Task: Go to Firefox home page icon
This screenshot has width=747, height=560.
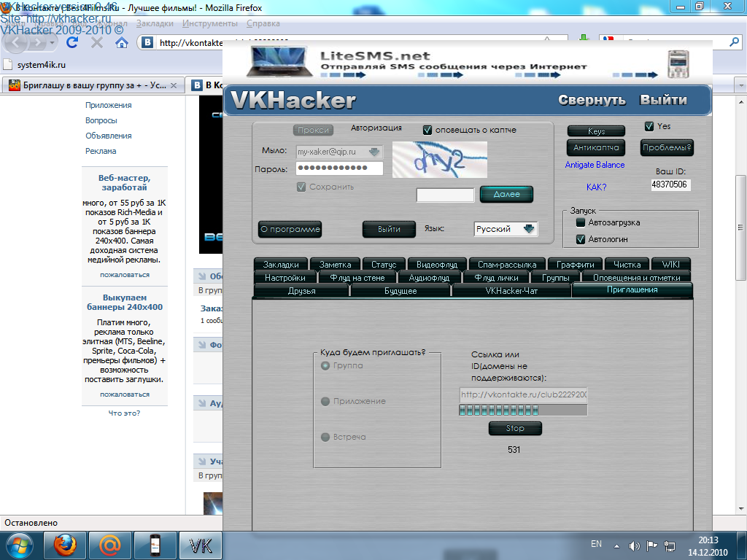Action: point(122,43)
